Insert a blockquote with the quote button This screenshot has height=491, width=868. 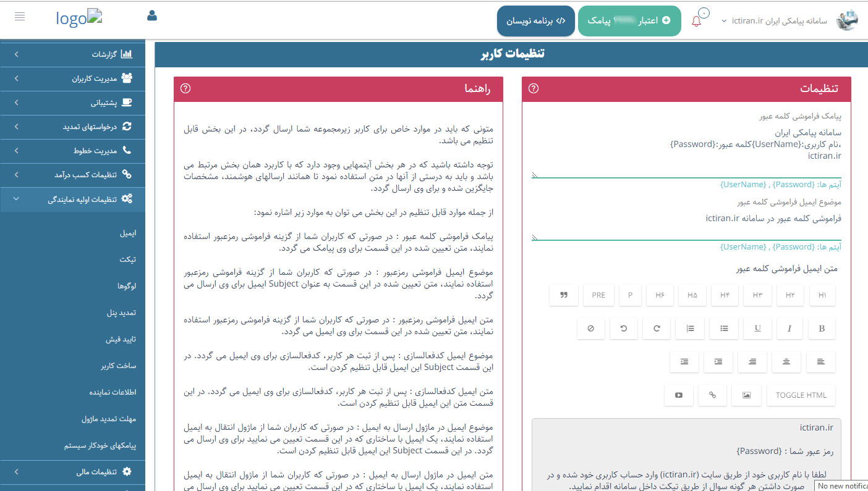click(564, 295)
